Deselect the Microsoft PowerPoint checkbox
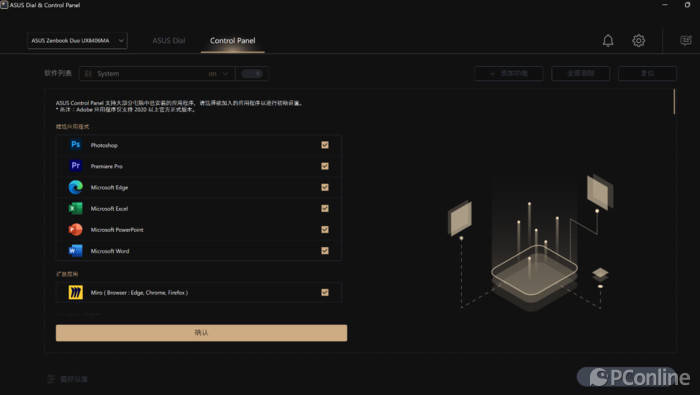700x395 pixels. pyautogui.click(x=325, y=229)
